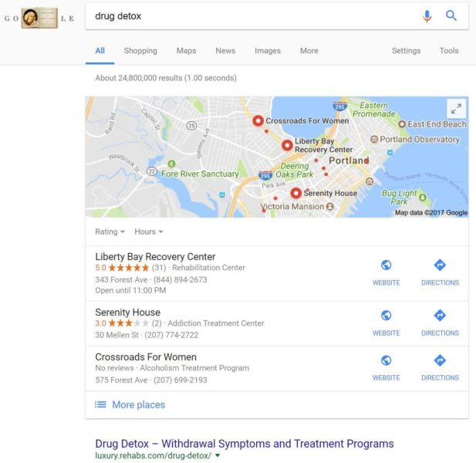Open the More search categories menu
Image resolution: width=476 pixels, height=463 pixels.
pyautogui.click(x=309, y=51)
